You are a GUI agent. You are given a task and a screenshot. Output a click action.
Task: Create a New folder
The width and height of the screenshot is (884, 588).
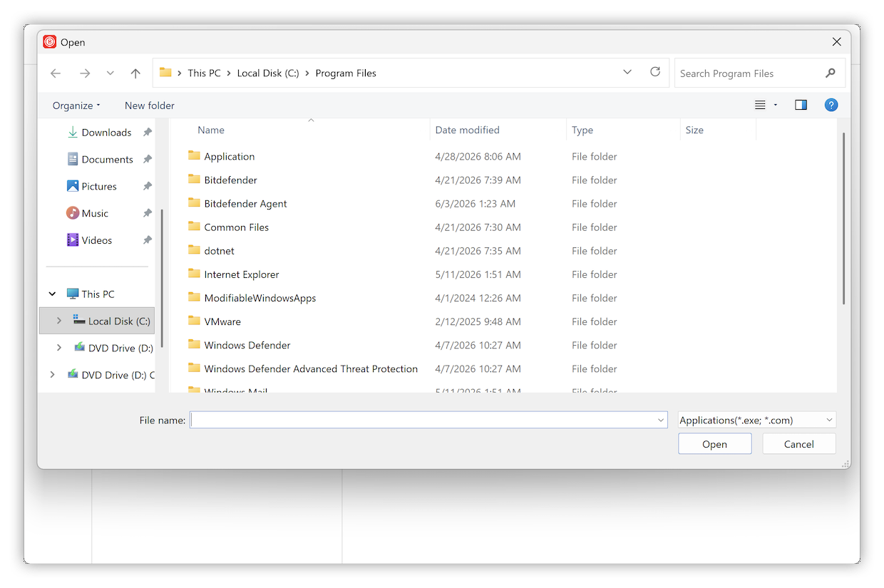coord(150,105)
